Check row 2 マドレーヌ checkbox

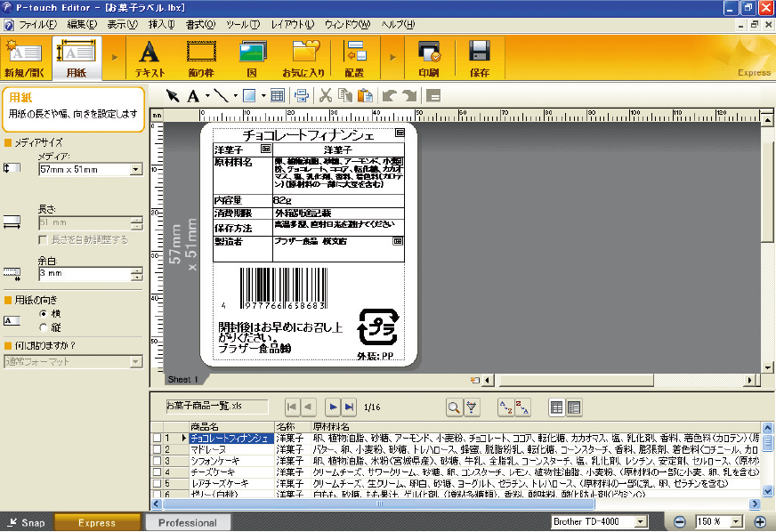click(x=157, y=449)
